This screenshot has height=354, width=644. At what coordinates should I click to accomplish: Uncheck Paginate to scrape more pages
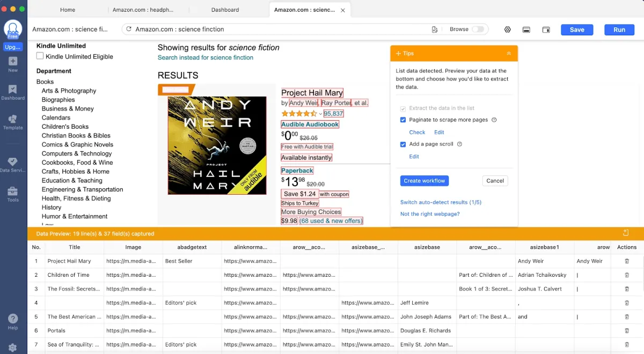(x=403, y=120)
